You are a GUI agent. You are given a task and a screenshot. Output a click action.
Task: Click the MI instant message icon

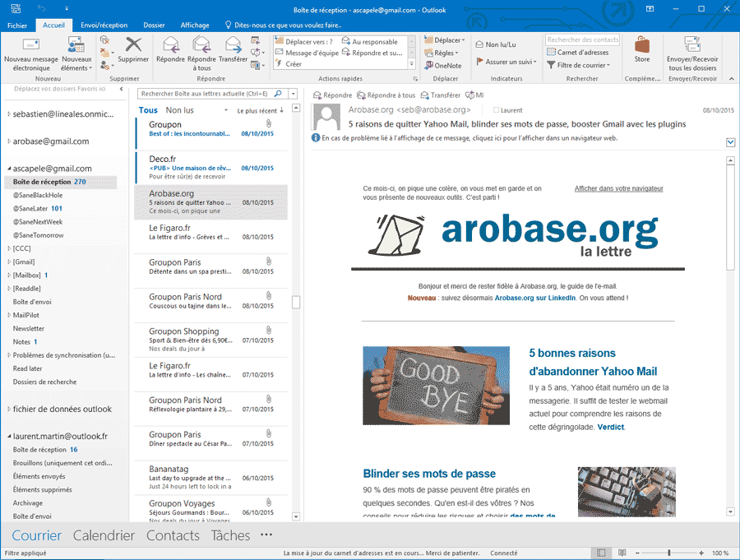(474, 95)
